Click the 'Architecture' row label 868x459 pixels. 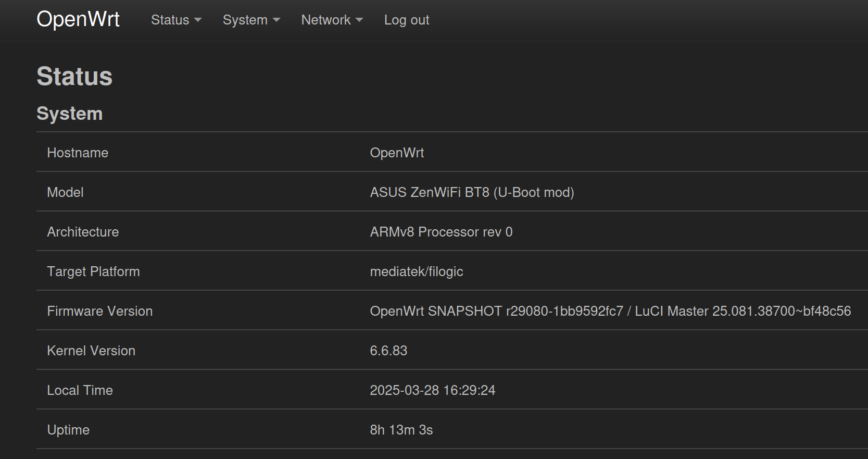pyautogui.click(x=83, y=232)
